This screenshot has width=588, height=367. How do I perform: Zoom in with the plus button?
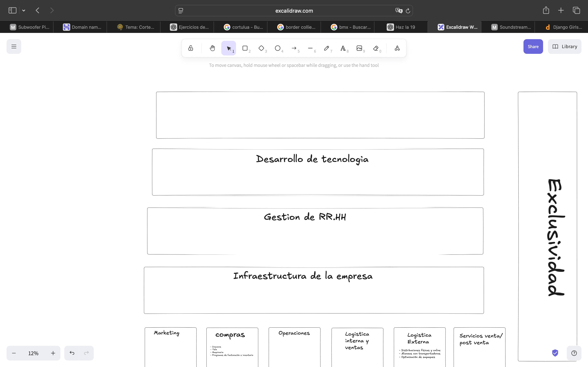[x=53, y=353]
